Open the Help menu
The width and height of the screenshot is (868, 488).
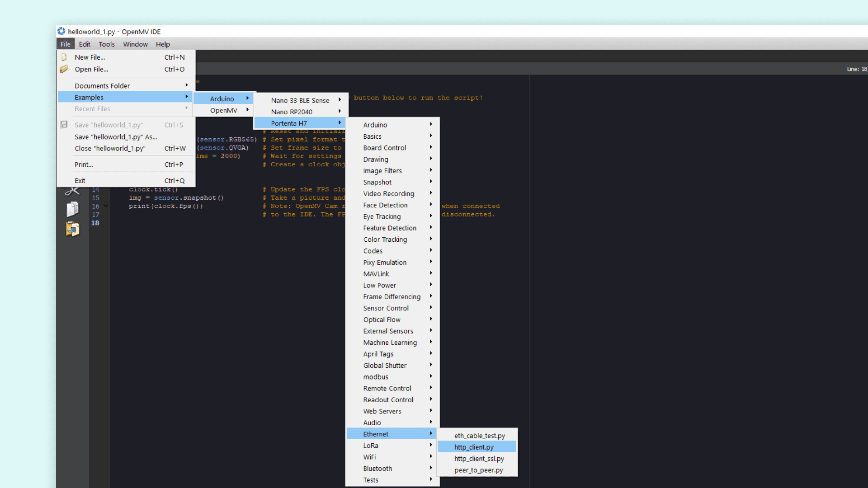[x=163, y=44]
